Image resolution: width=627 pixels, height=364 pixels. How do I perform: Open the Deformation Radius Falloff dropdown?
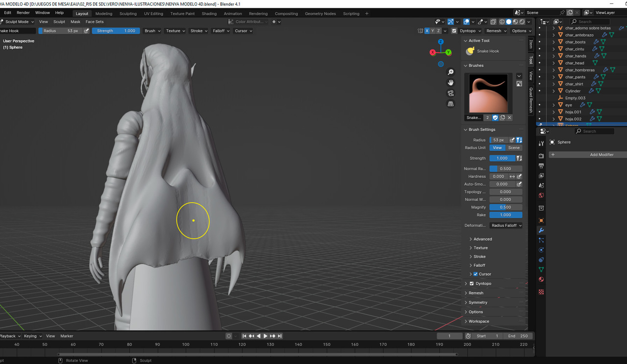506,225
